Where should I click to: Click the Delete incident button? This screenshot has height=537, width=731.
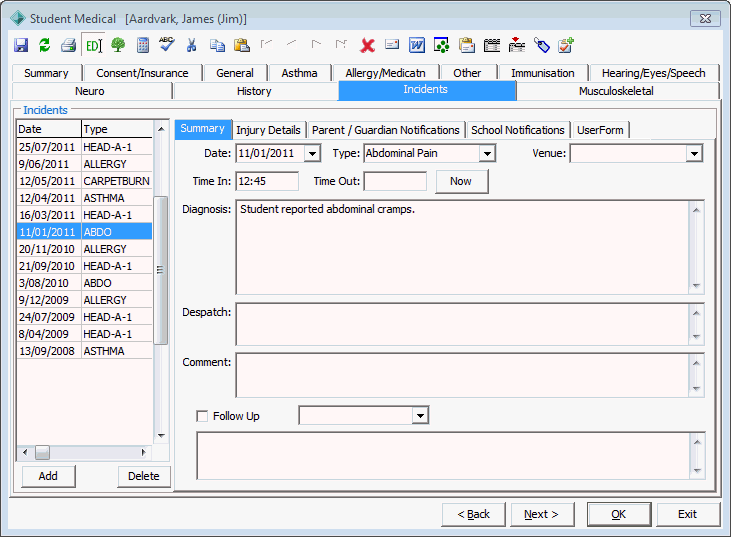(144, 476)
